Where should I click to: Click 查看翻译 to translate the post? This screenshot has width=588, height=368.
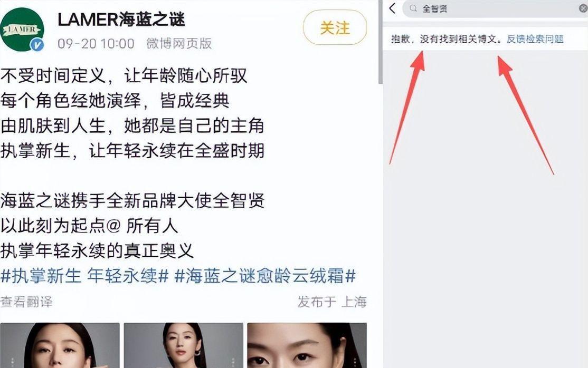click(26, 302)
